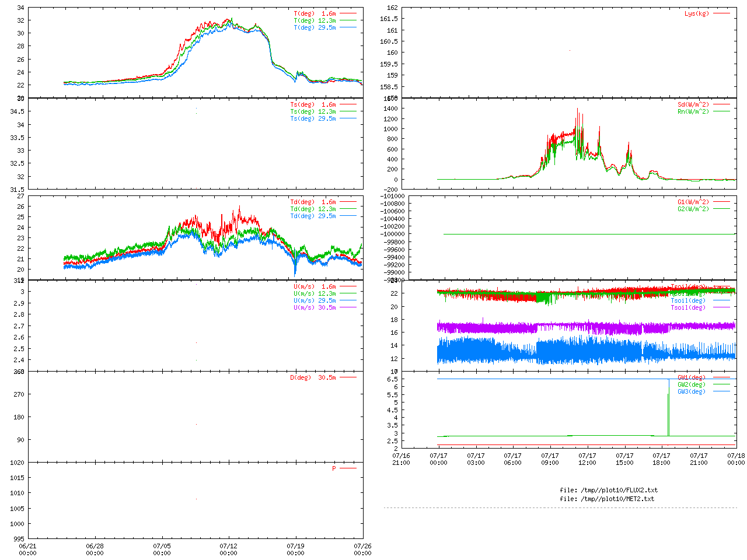
Task: Select the D(deg) 30.5m legend label
Action: (x=313, y=377)
